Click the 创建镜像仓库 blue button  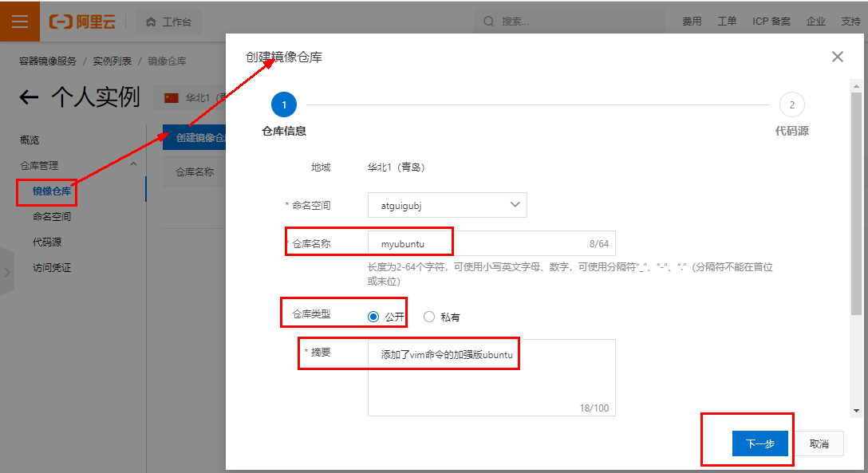195,137
